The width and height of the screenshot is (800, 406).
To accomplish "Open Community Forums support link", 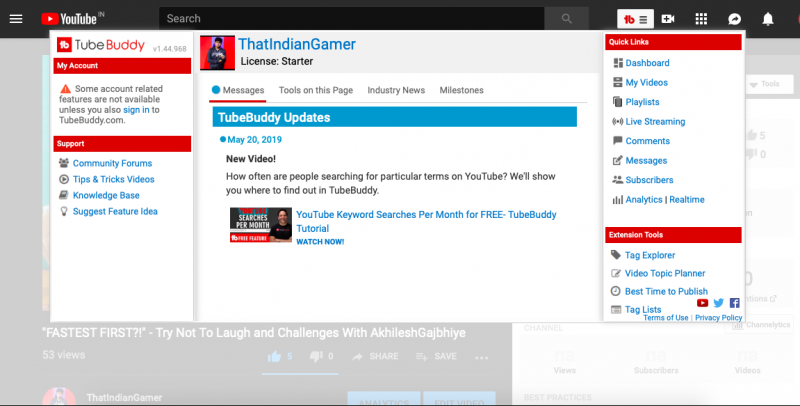I will tap(112, 163).
